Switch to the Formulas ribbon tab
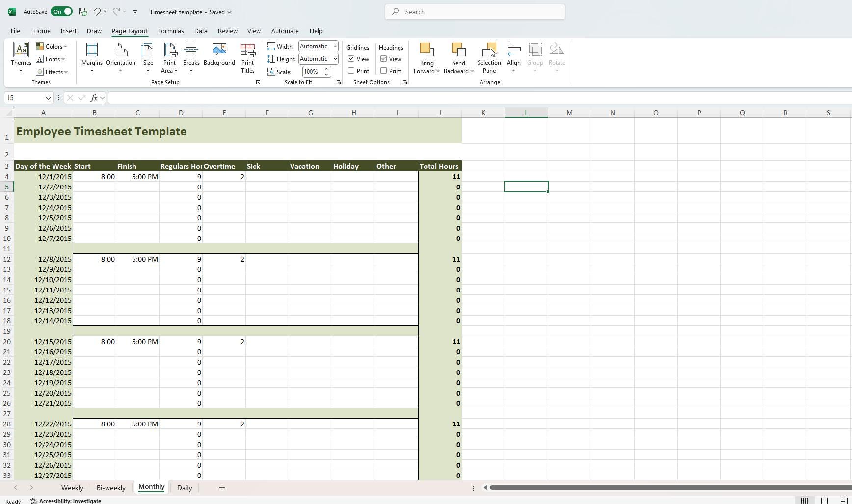This screenshot has width=852, height=504. click(x=171, y=31)
